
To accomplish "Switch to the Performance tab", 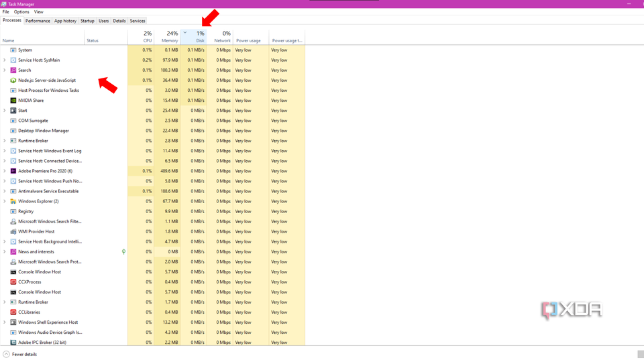I will pyautogui.click(x=38, y=21).
